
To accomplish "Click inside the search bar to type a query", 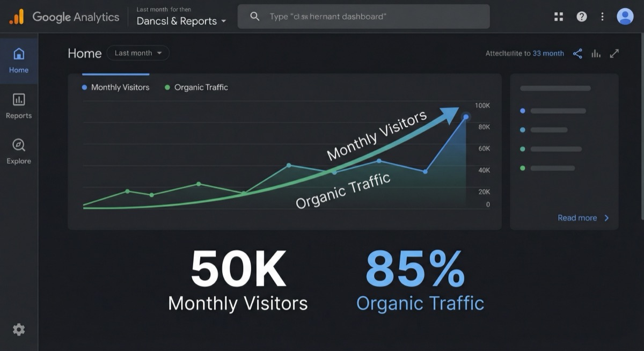I will pyautogui.click(x=364, y=16).
